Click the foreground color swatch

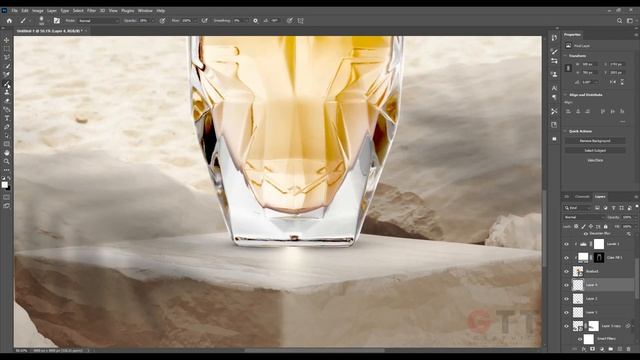(4, 185)
